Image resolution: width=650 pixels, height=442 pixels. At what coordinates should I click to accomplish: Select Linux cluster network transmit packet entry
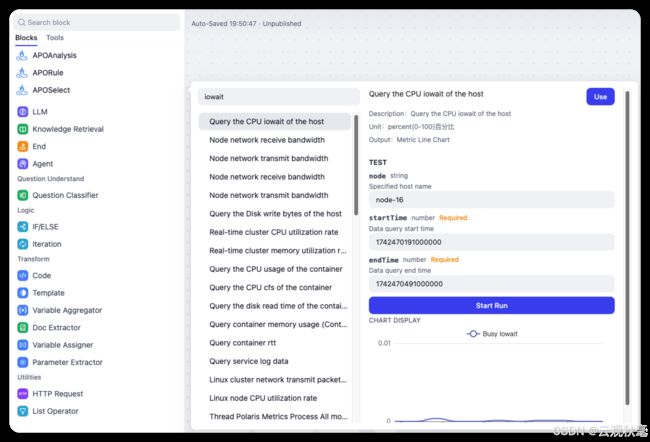[274, 380]
